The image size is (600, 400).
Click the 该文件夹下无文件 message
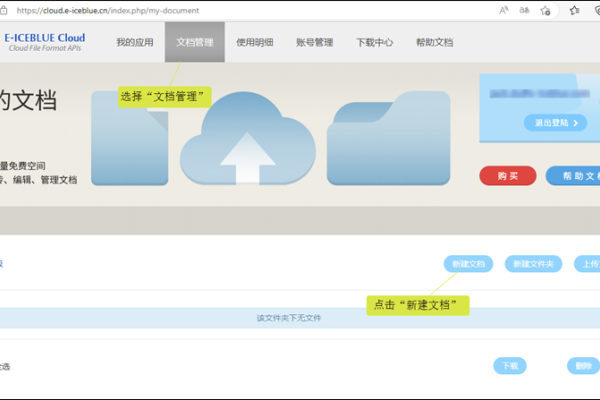point(289,318)
